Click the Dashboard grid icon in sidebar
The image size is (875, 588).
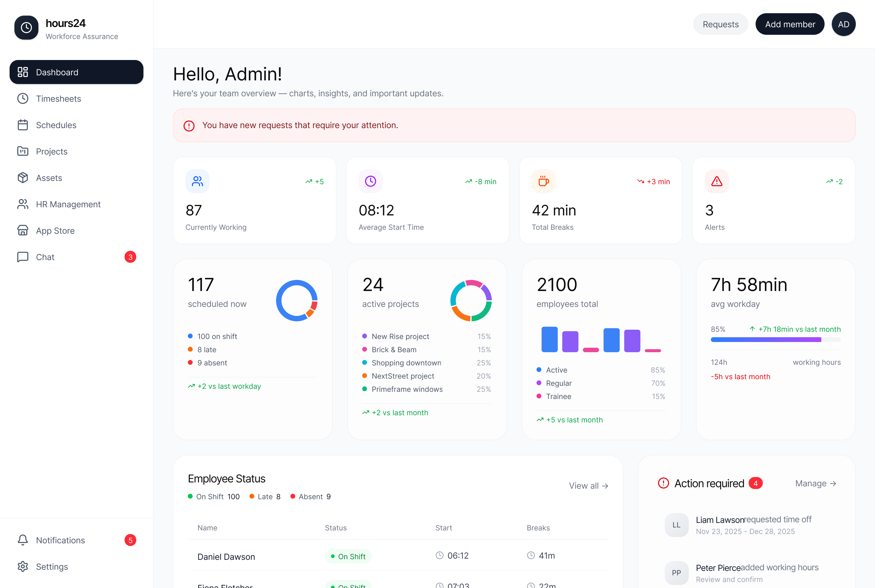click(23, 72)
